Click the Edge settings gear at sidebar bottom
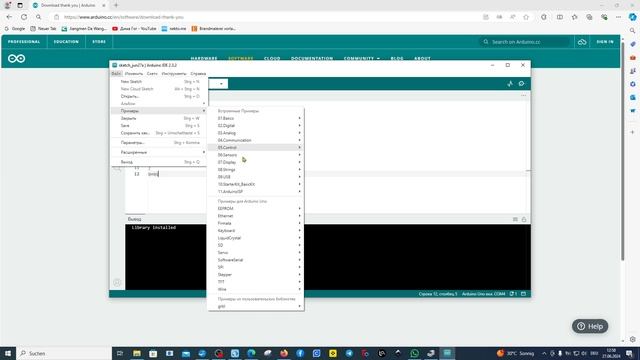Screen dimensions: 640x360 coord(633,339)
